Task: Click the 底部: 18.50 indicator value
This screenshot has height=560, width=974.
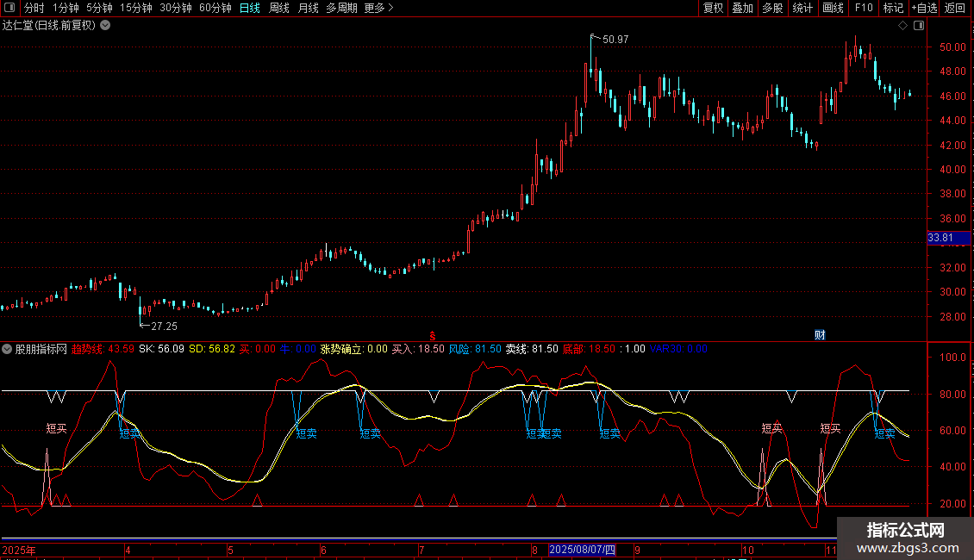Action: [589, 349]
